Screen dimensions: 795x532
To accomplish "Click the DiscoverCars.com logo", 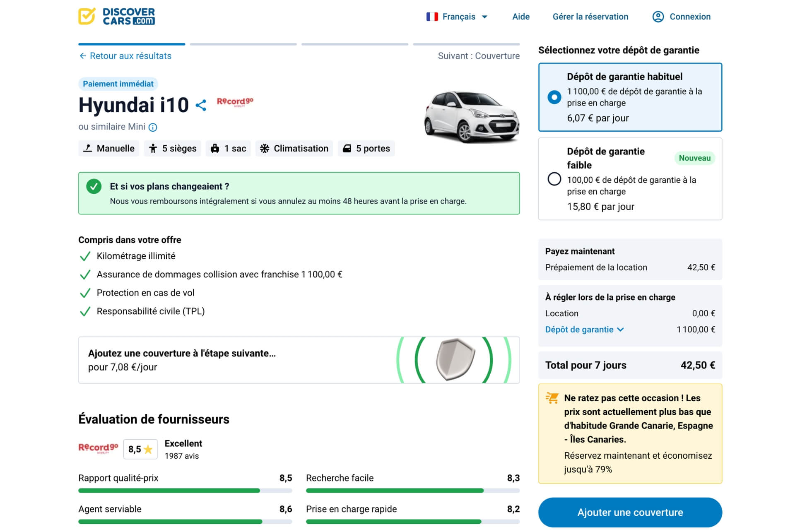I will [x=117, y=17].
